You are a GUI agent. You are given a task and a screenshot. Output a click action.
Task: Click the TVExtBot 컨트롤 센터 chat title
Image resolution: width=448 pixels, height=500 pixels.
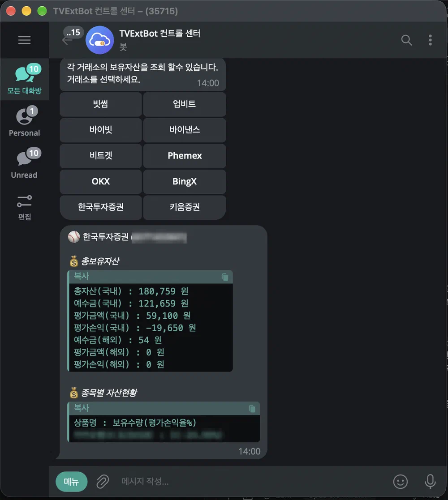pyautogui.click(x=159, y=34)
